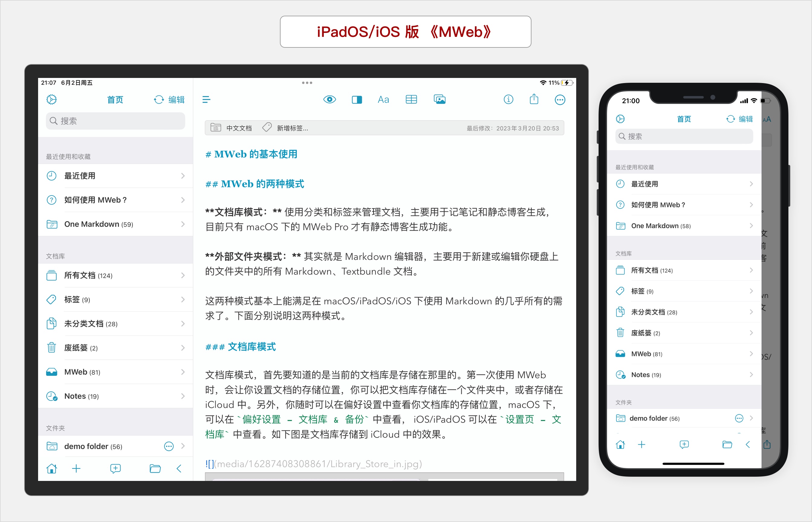Click the iPhone search field

click(x=684, y=136)
